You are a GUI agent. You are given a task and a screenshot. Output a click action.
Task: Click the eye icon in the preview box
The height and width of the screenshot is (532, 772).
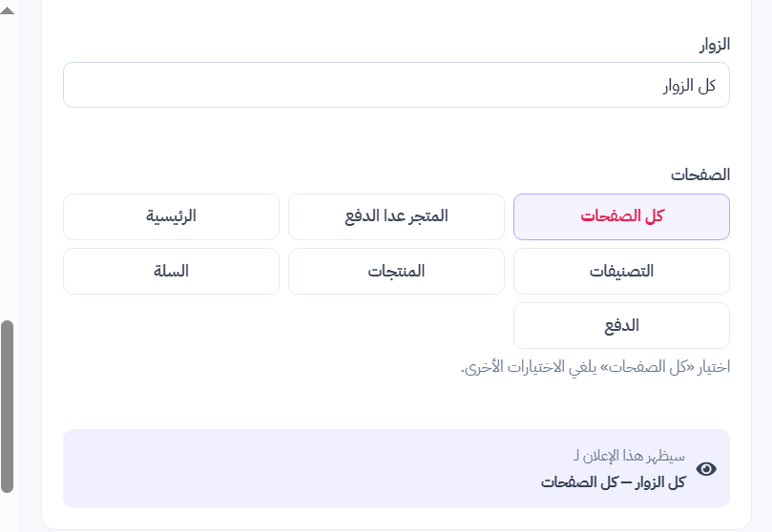click(706, 469)
